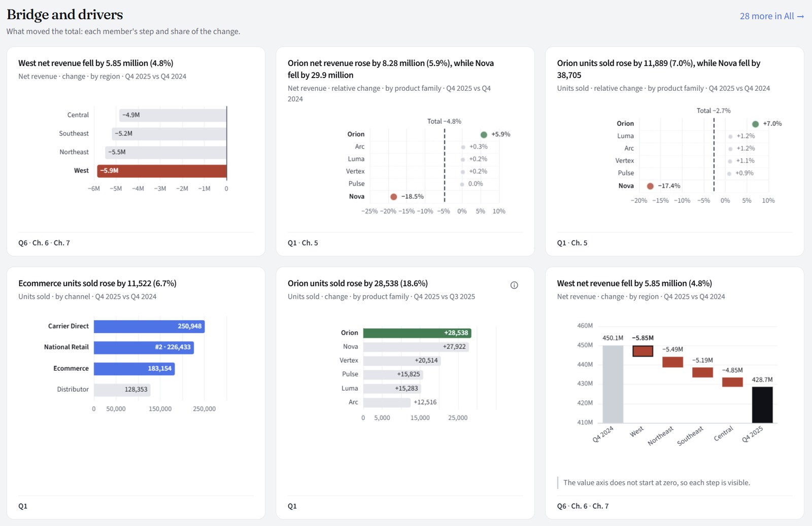812x526 pixels.
Task: Select the red West bar in region chart
Action: pos(162,171)
